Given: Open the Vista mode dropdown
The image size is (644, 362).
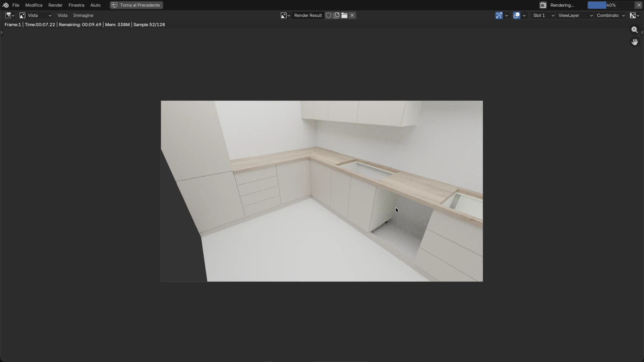Looking at the screenshot, I should (x=36, y=15).
